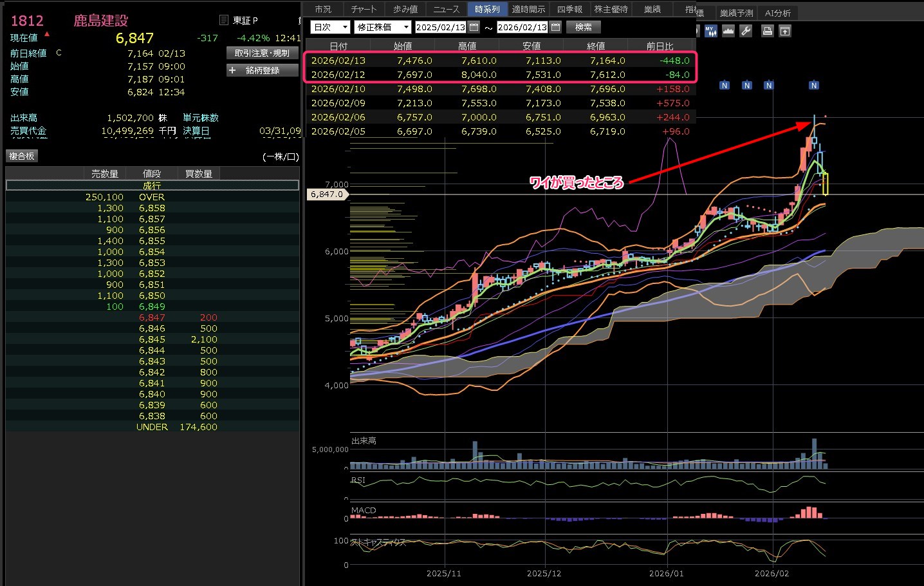Switch to the チャート tab
This screenshot has height=586, width=924.
click(364, 9)
